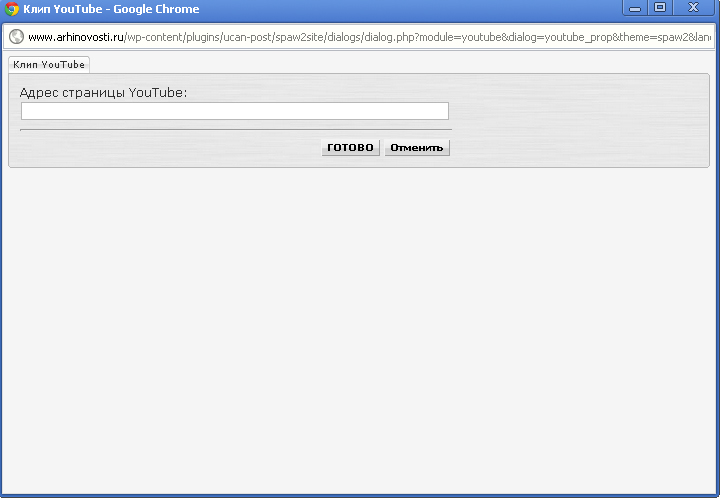Image resolution: width=720 pixels, height=498 pixels.
Task: Click the Chrome logo icon in title bar
Action: click(11, 9)
